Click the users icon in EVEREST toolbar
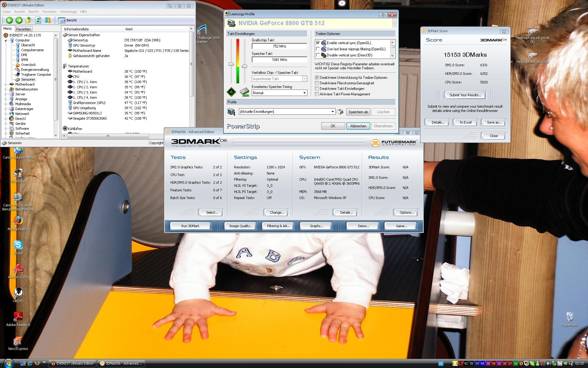 (47, 20)
